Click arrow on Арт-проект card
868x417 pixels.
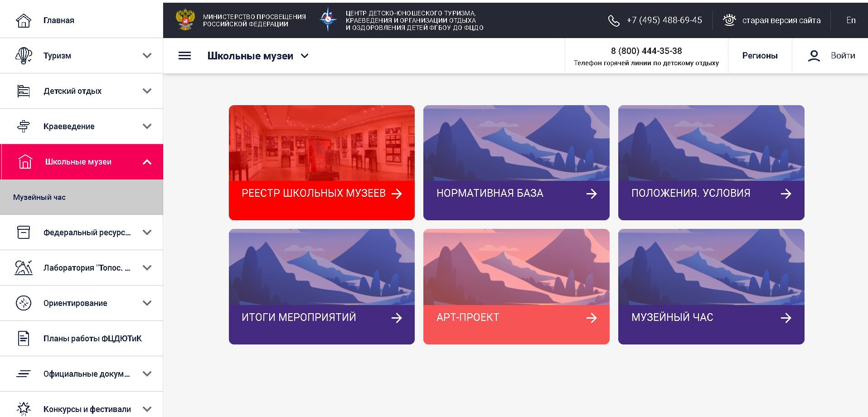click(592, 318)
